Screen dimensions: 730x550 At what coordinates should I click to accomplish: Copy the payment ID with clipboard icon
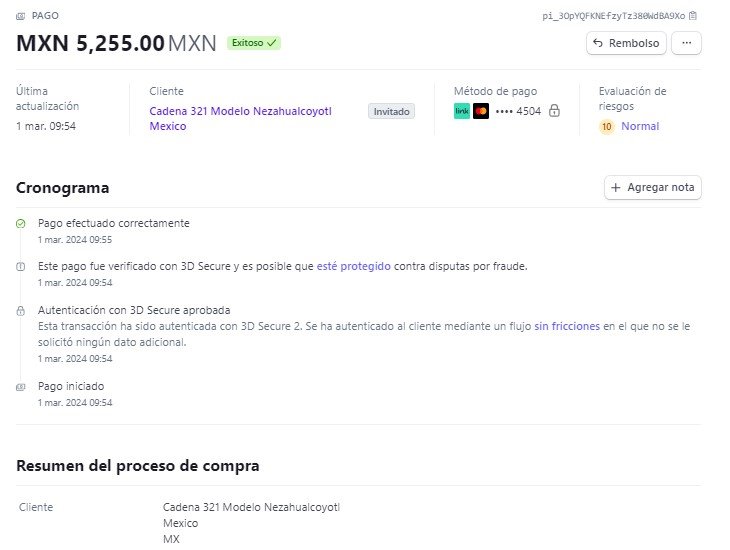coord(693,16)
